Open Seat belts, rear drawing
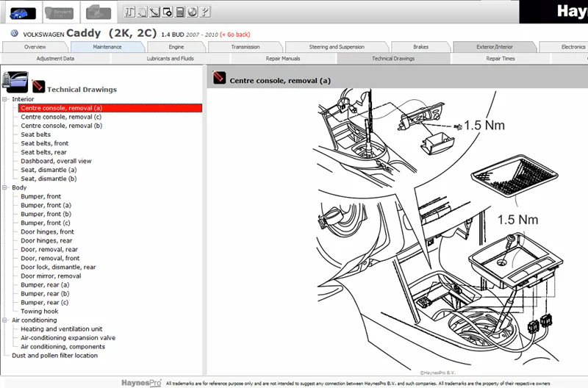Viewport: 588px width, 388px height. (43, 152)
